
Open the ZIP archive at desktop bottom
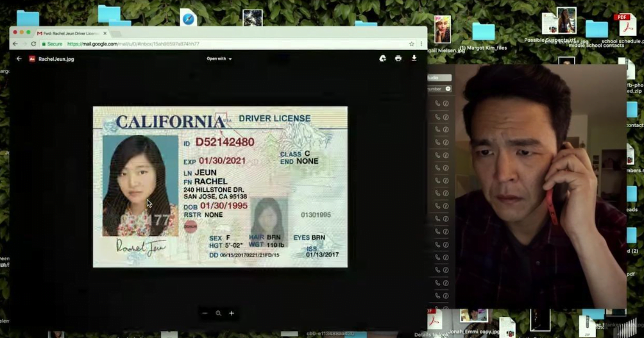tap(588, 325)
